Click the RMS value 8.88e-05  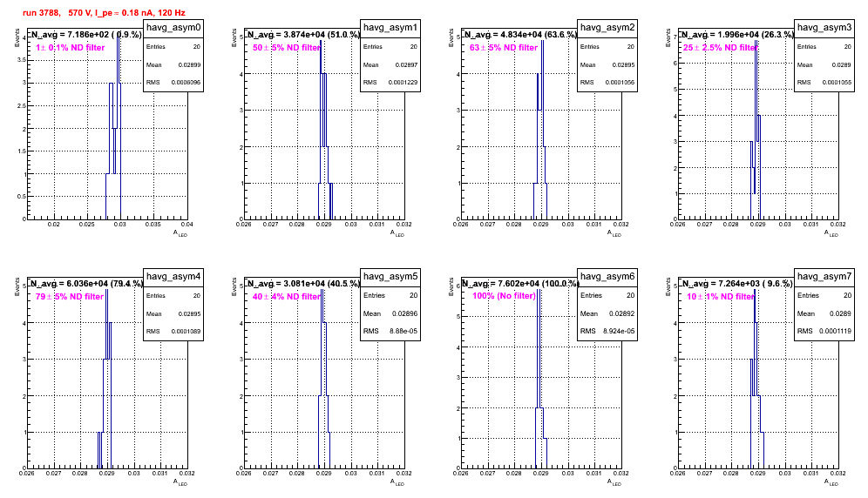[x=403, y=332]
